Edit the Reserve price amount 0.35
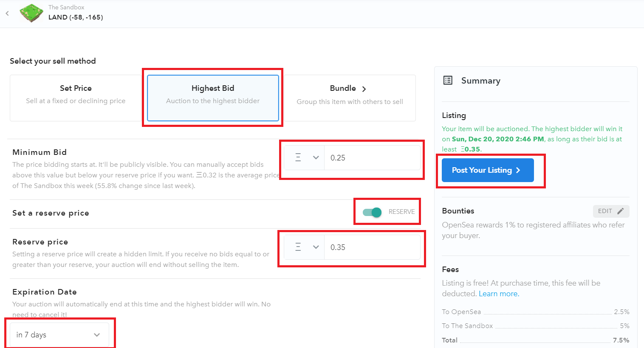The image size is (644, 348). 372,247
